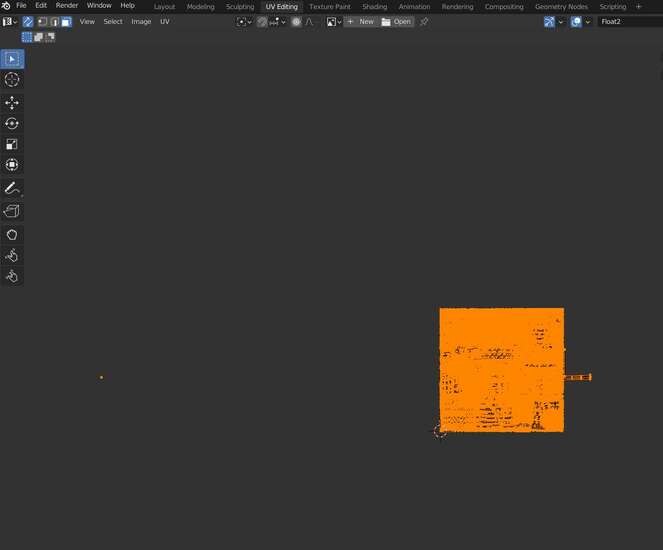Add a new workspace with plus

pos(638,7)
